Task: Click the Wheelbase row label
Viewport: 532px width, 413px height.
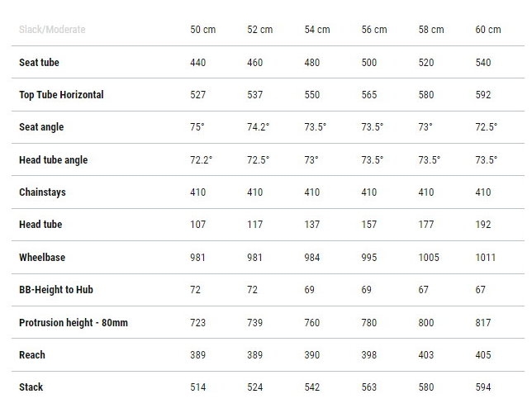Action: pyautogui.click(x=42, y=258)
